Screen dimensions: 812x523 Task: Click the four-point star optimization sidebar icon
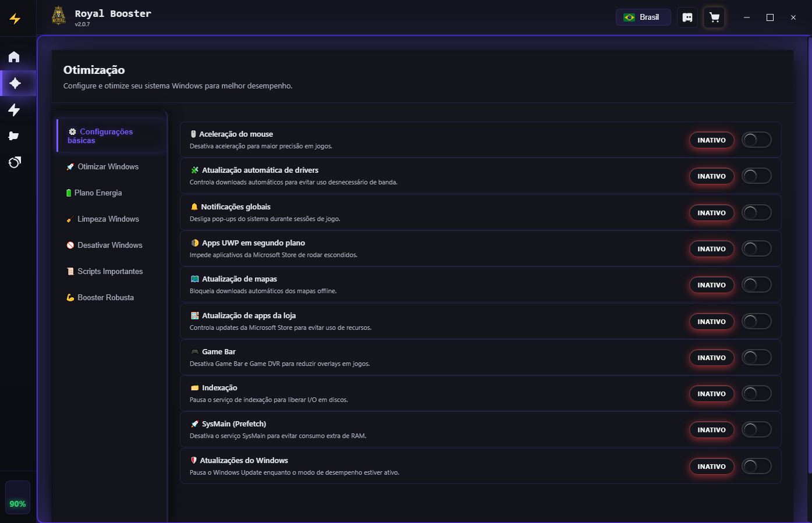15,83
